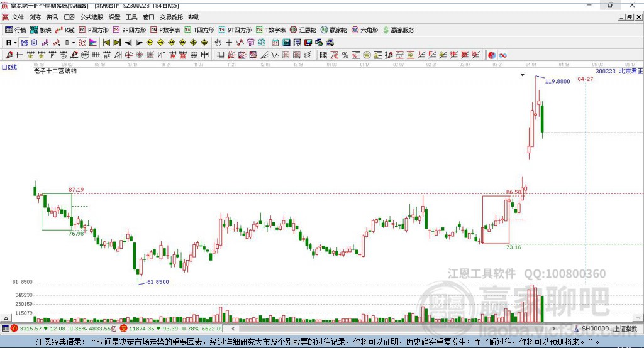
Task: Click the 行情 toolbar button
Action: (16, 30)
